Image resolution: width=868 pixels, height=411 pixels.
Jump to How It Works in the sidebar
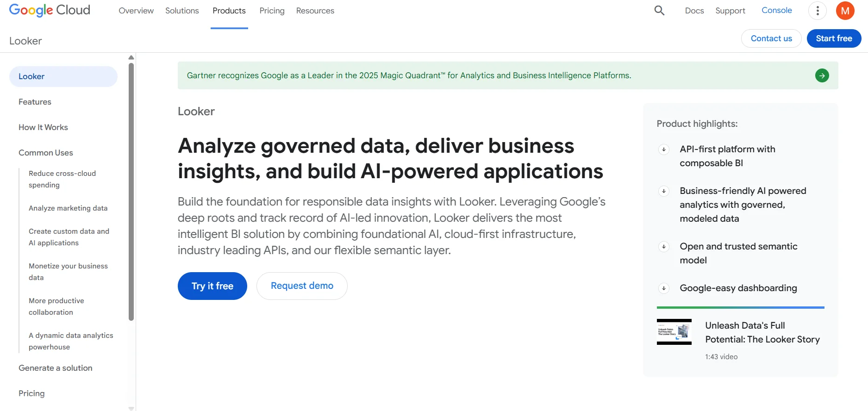click(x=43, y=127)
